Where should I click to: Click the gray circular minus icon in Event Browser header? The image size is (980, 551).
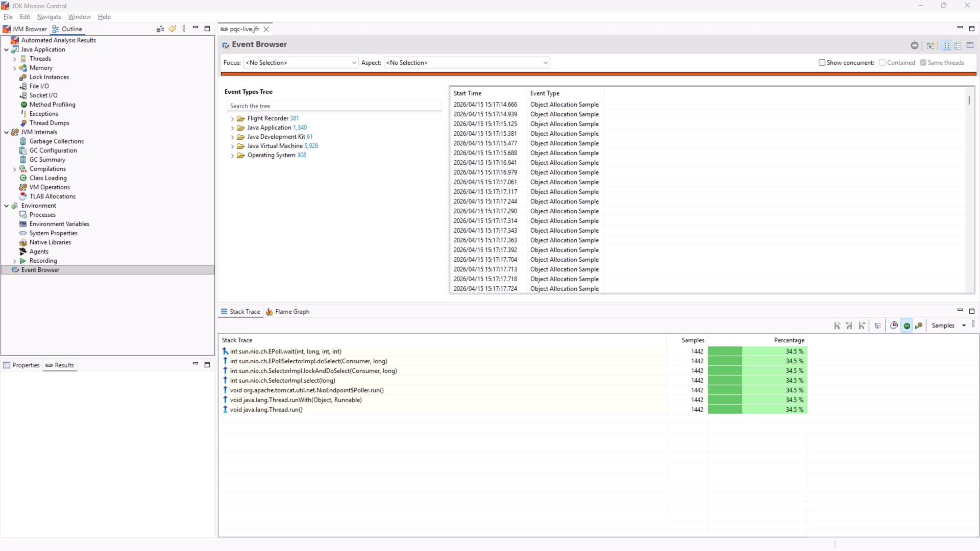[915, 45]
